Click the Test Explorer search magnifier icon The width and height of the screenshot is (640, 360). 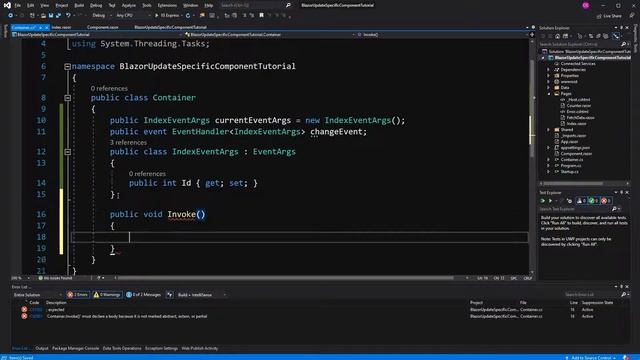click(614, 209)
